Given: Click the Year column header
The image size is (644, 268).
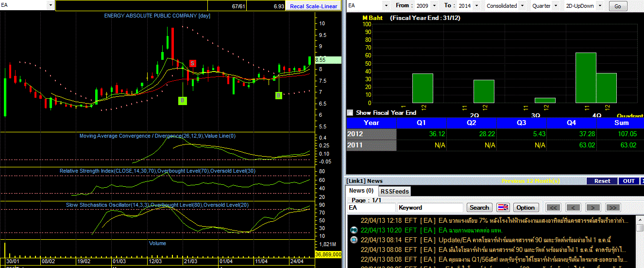Looking at the screenshot, I should click(372, 123).
